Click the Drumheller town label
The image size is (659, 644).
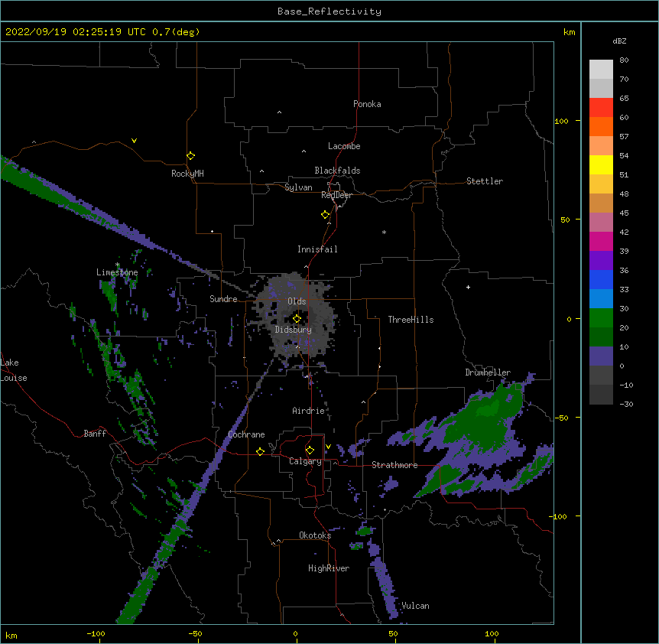click(488, 372)
